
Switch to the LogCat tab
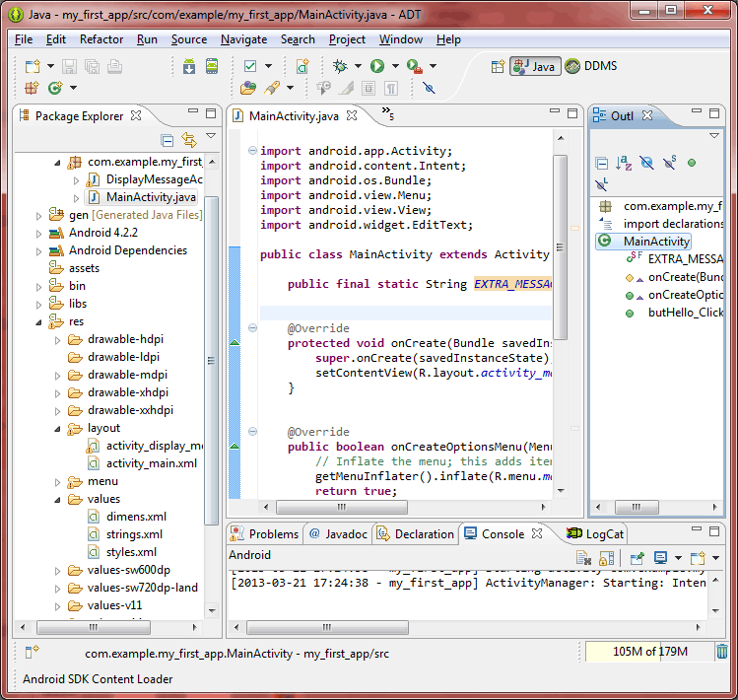[x=595, y=533]
